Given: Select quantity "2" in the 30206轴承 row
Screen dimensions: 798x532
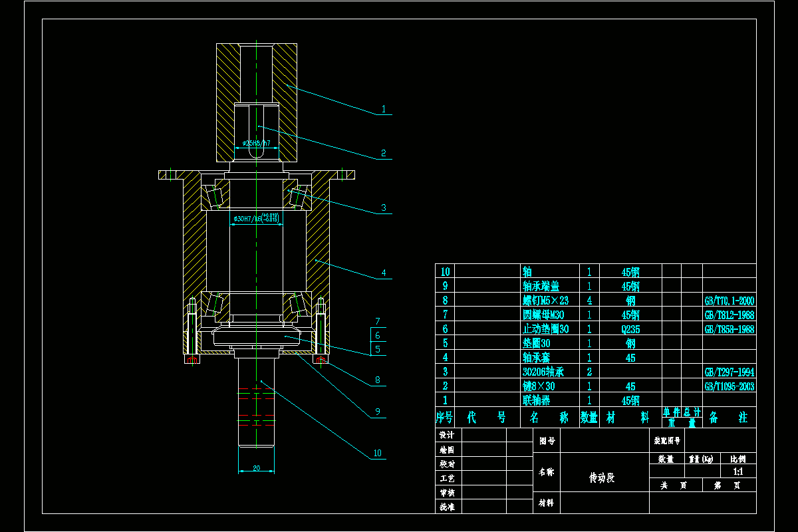Looking at the screenshot, I should tap(590, 372).
